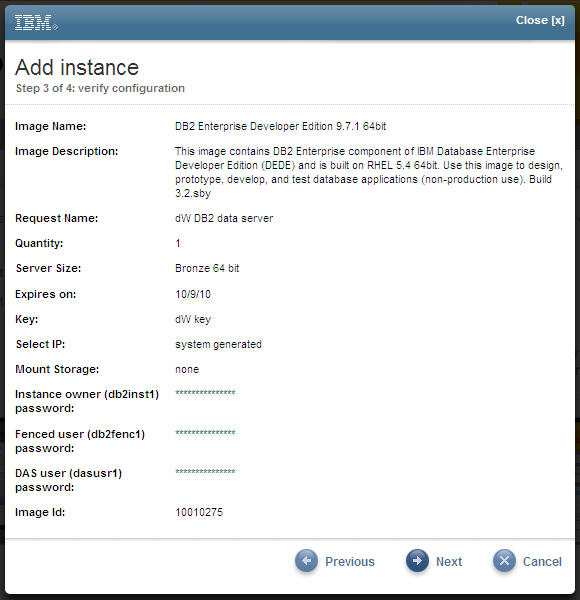Click the quantity value "1"
The width and height of the screenshot is (580, 600).
pos(178,243)
